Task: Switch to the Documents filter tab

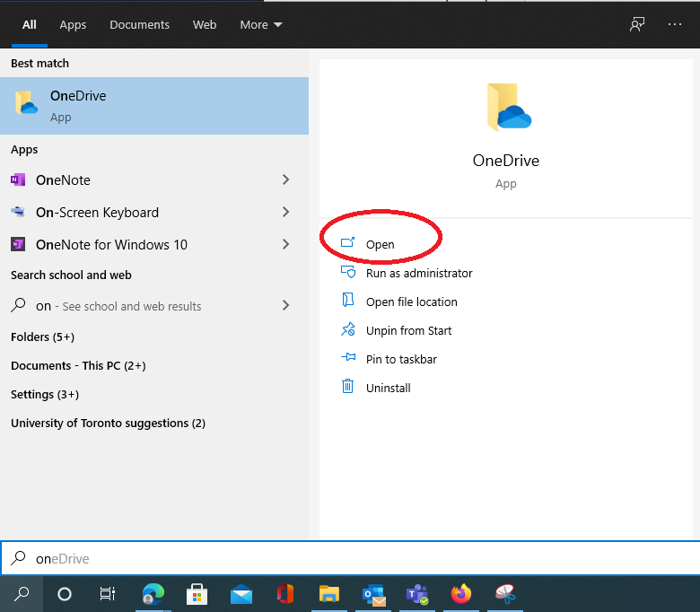Action: pyautogui.click(x=139, y=24)
